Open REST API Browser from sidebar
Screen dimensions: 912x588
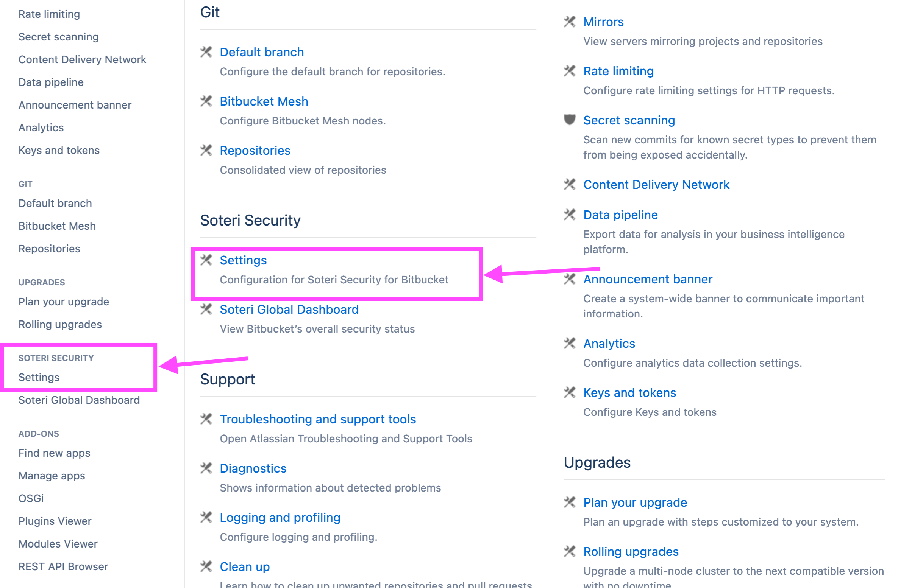click(63, 566)
